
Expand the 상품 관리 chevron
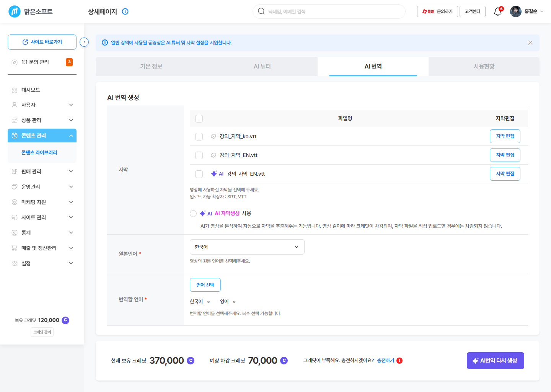pos(71,120)
